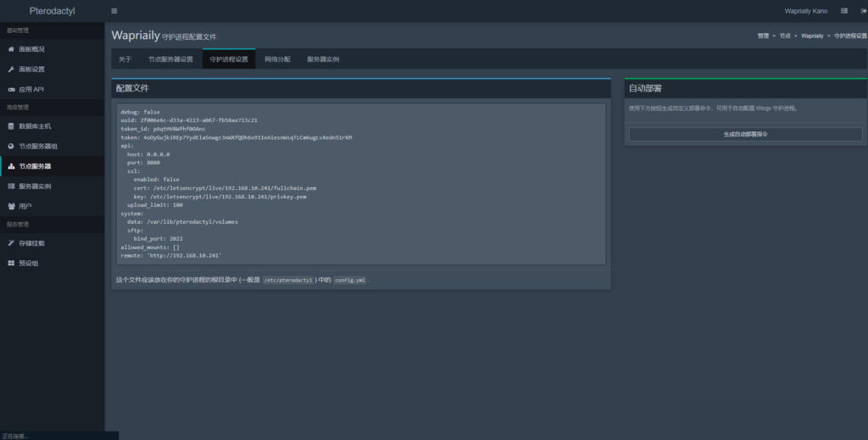Click the gamepad icon beside 应用 API
Screen dimensions: 868x440
point(11,89)
